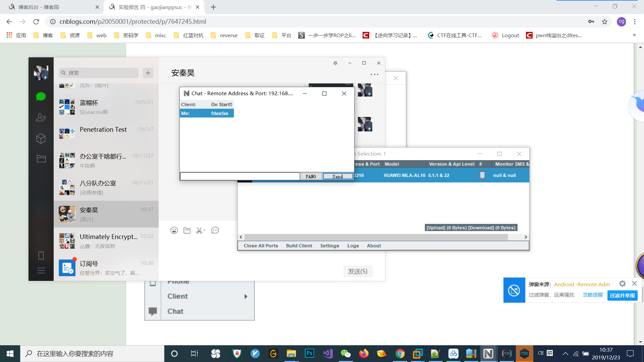The image size is (644, 362).
Task: Click the 过滤并举报 button
Action: pyautogui.click(x=622, y=295)
